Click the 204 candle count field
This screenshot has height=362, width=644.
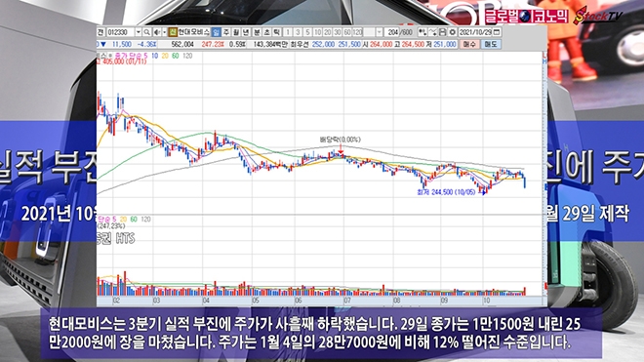pyautogui.click(x=392, y=32)
